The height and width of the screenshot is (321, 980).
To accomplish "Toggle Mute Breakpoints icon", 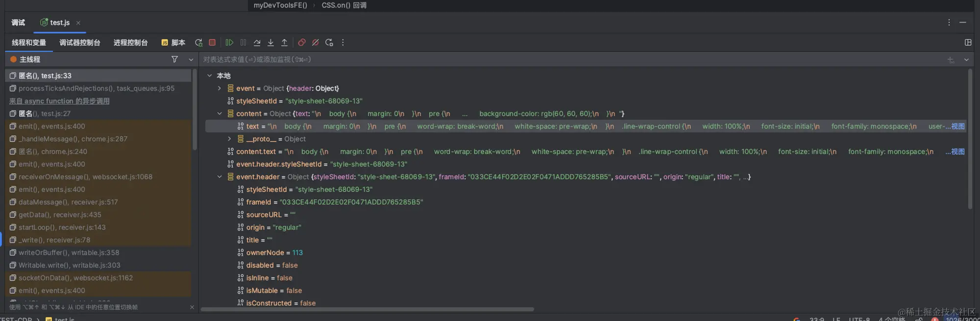I will pyautogui.click(x=316, y=43).
